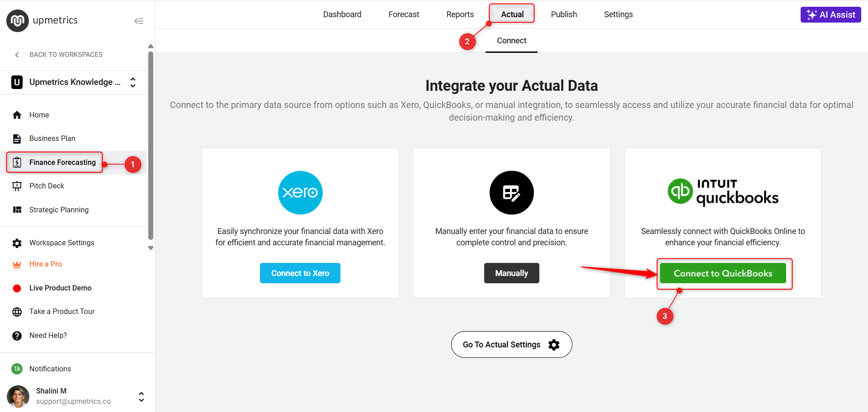Open the Reports tab
The width and height of the screenshot is (868, 412).
(460, 14)
